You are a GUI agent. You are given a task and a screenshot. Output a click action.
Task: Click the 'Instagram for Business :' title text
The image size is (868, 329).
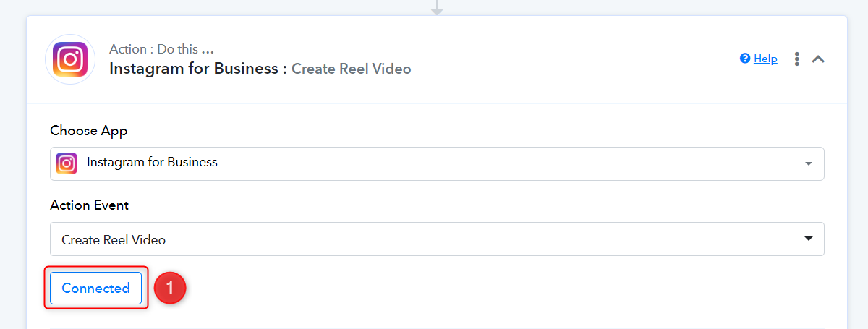pyautogui.click(x=198, y=69)
